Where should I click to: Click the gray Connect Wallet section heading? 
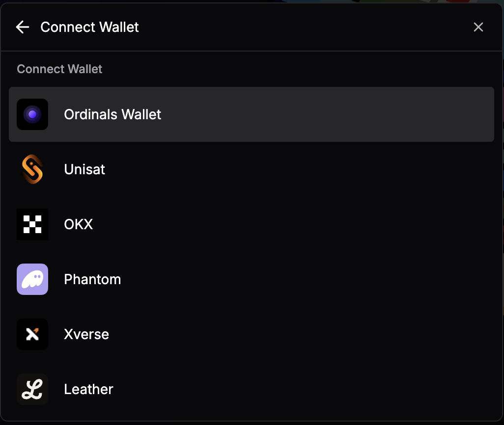59,69
